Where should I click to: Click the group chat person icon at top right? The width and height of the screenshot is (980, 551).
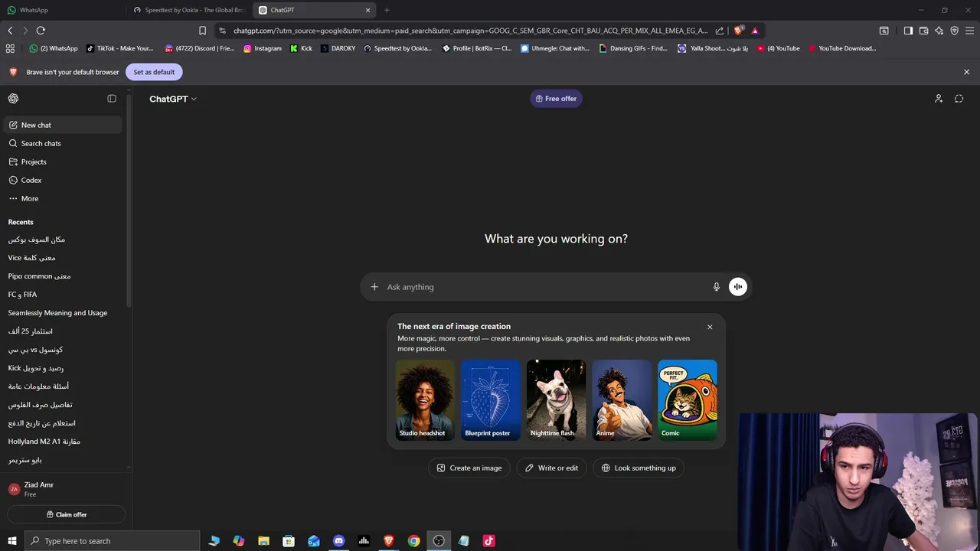(939, 99)
